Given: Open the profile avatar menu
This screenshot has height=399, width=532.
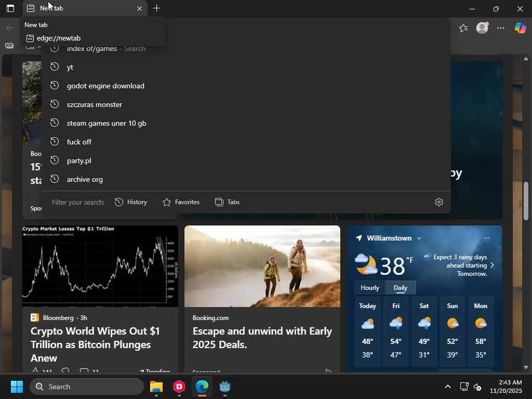Looking at the screenshot, I should tap(482, 28).
